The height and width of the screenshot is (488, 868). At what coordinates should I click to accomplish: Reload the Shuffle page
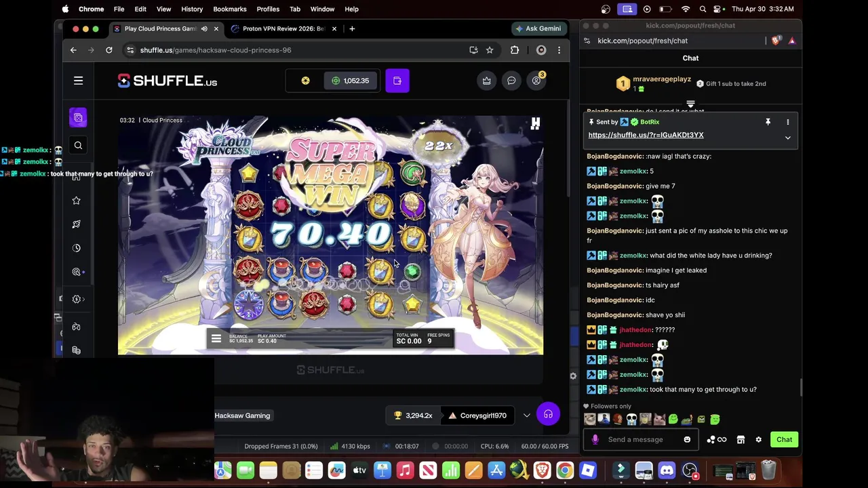click(x=108, y=50)
